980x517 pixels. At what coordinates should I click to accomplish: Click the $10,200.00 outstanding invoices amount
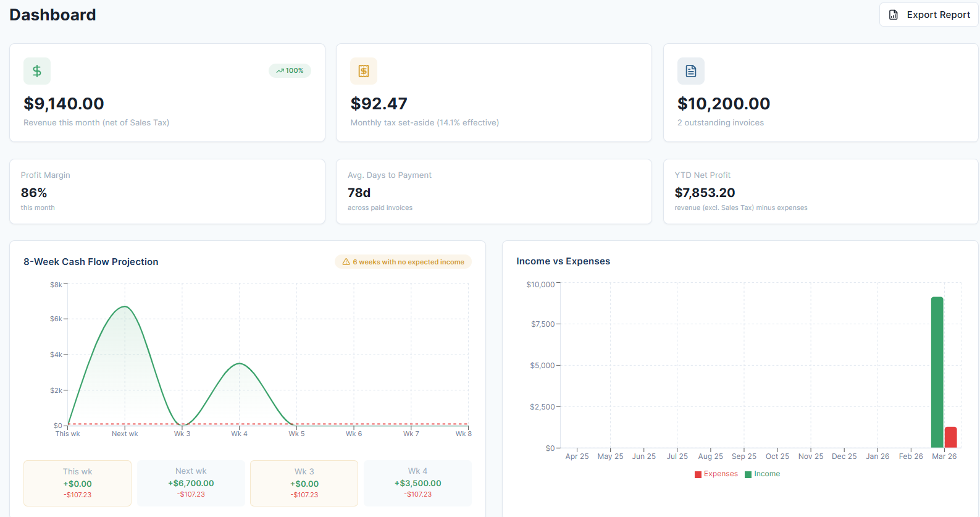(x=724, y=104)
